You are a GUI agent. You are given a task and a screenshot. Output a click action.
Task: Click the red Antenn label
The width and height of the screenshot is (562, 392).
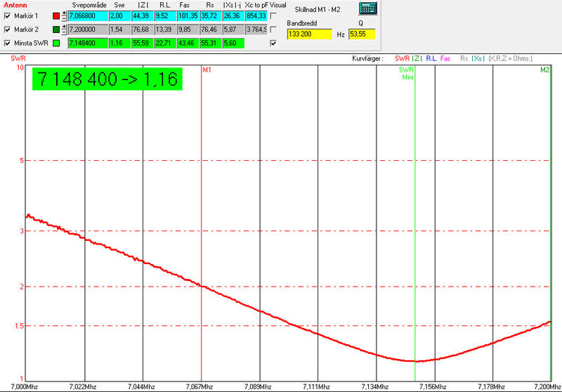click(15, 6)
